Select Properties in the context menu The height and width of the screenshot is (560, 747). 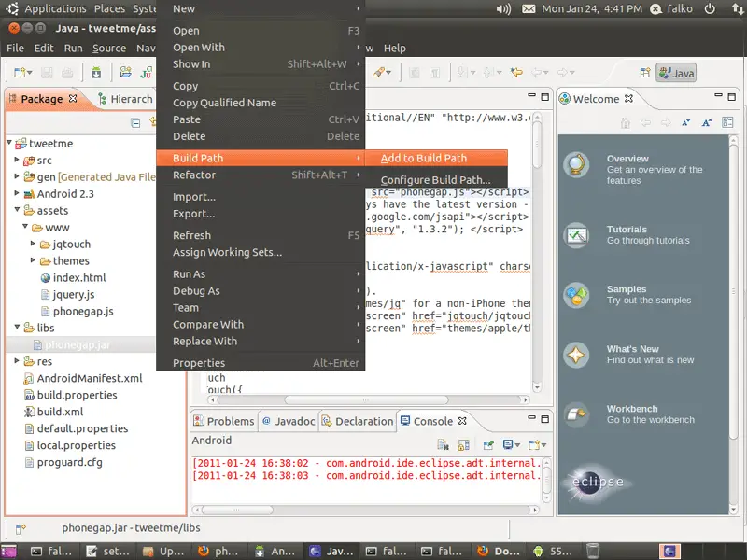pos(261,363)
